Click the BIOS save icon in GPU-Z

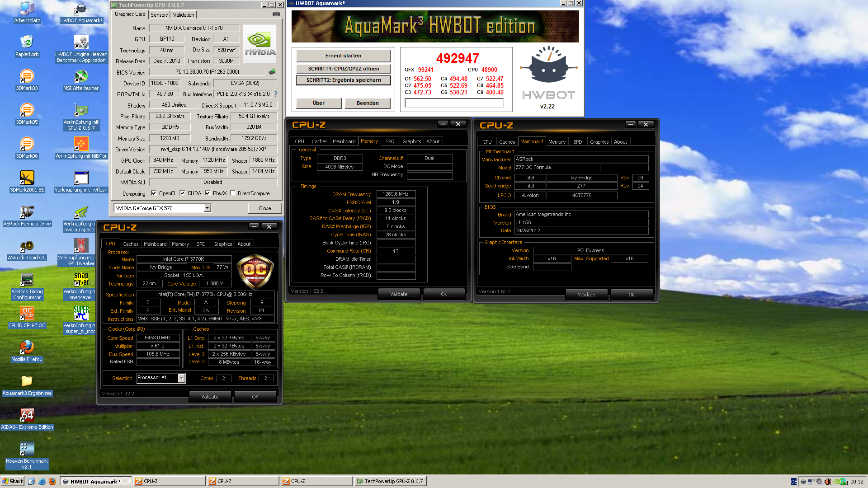tap(272, 71)
